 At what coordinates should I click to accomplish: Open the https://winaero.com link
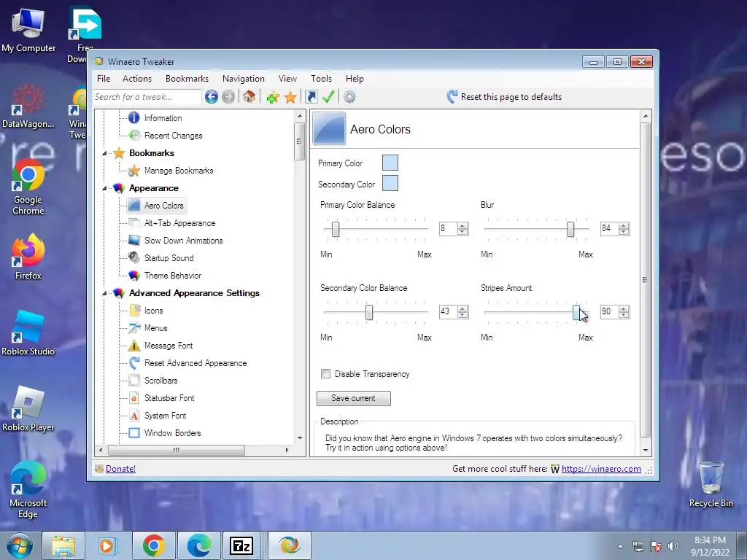tap(601, 469)
